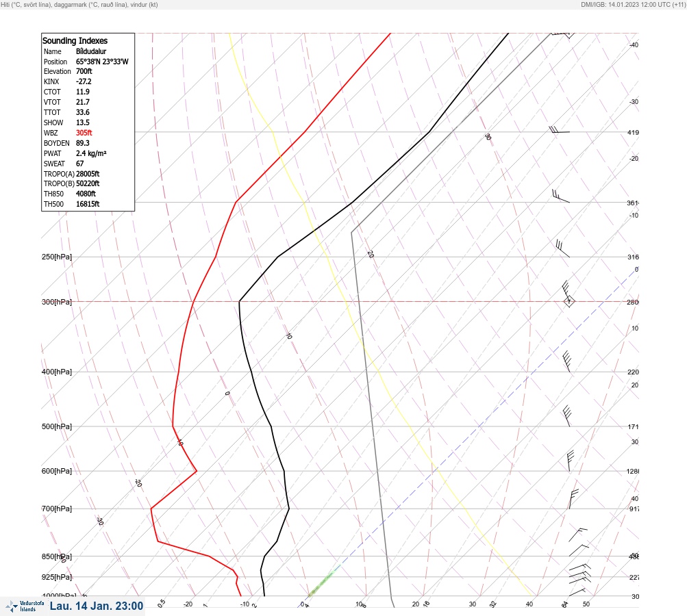Click the SHOW value 13.5
This screenshot has width=687, height=616.
point(83,123)
